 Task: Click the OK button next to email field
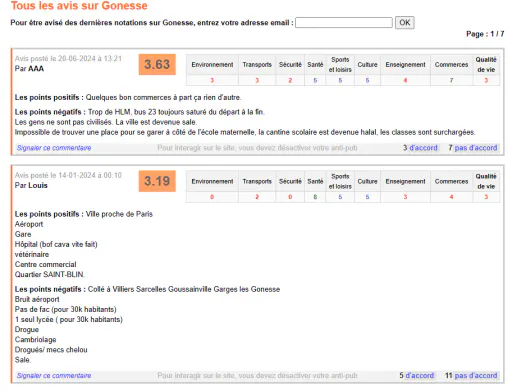pos(405,23)
